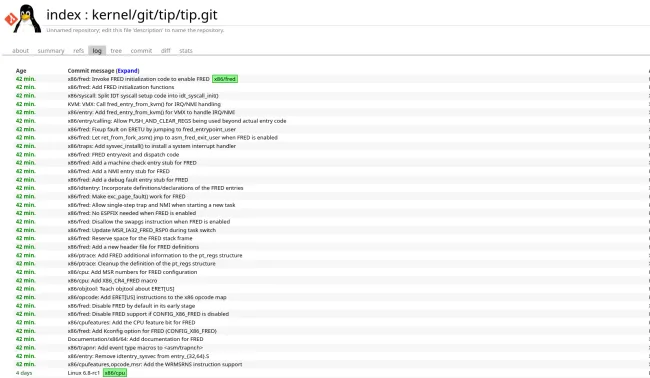
Task: Open the summary tab
Action: point(51,51)
